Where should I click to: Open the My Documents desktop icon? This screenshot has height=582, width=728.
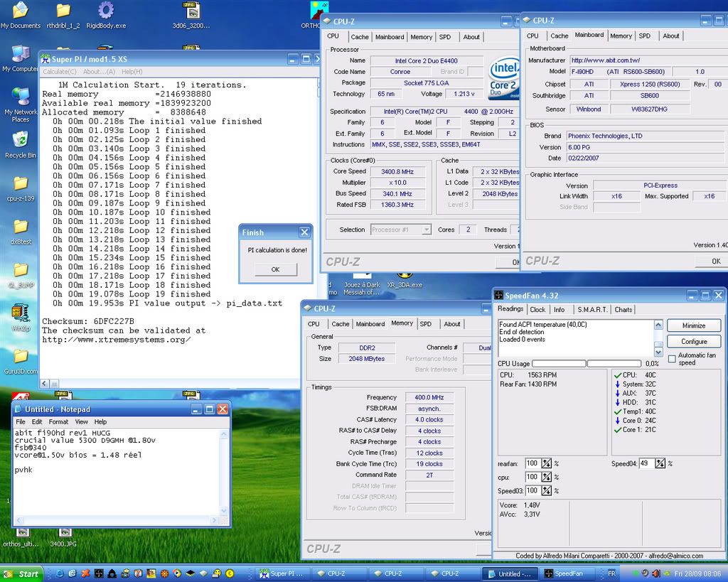point(20,11)
